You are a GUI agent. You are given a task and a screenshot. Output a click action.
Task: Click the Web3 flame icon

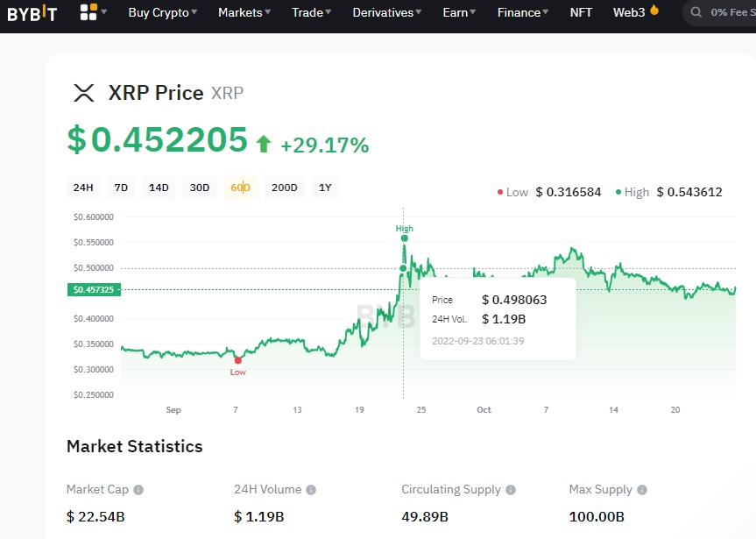point(654,11)
